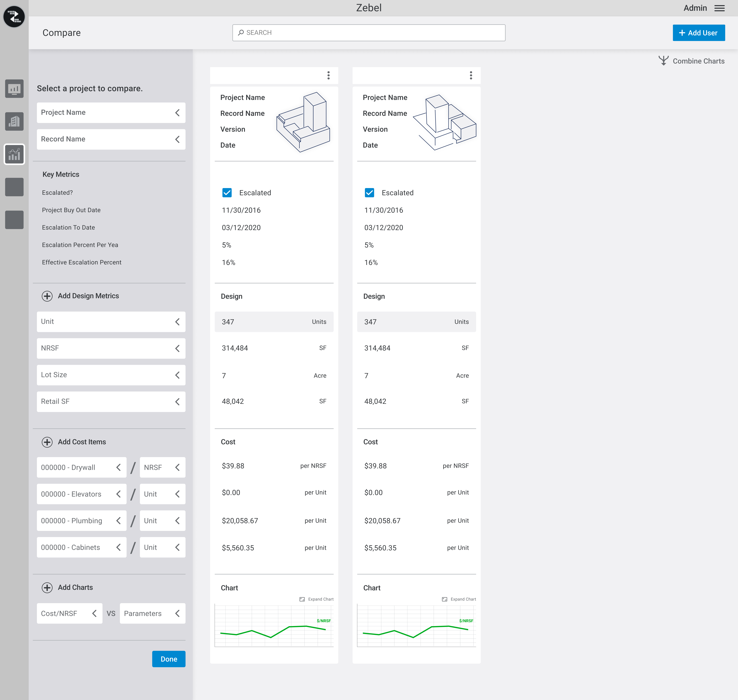
Task: Select the compare charts sidebar icon
Action: 14,154
